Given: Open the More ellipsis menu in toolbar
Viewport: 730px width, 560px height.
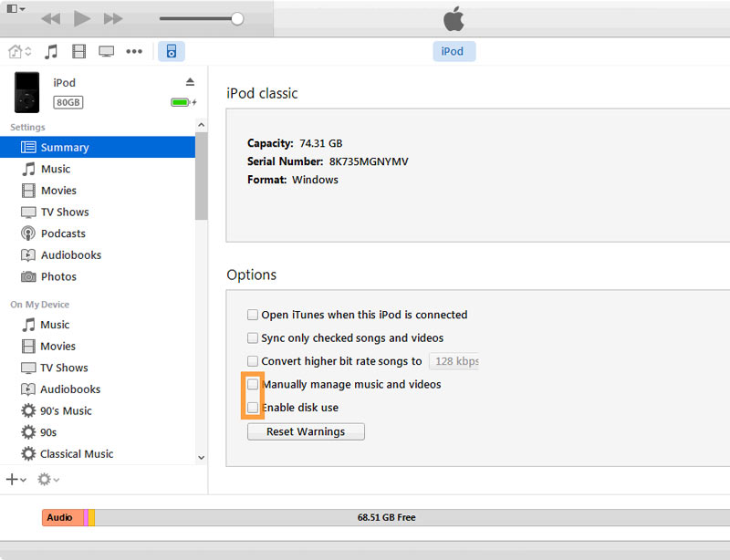Looking at the screenshot, I should click(x=134, y=51).
